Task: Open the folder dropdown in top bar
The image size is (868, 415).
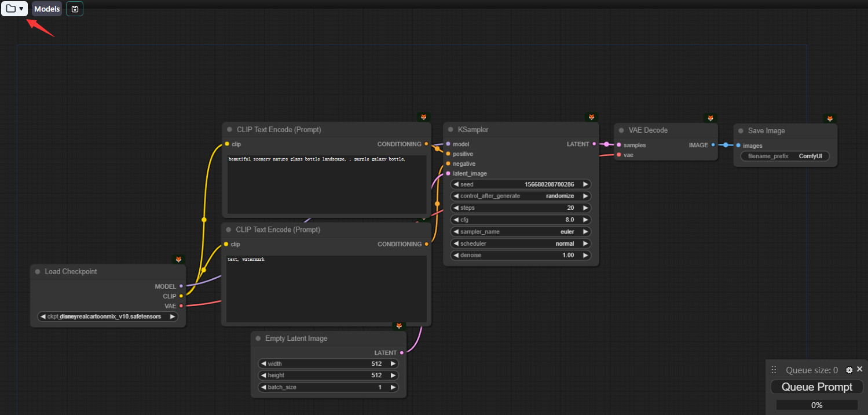Action: click(14, 9)
